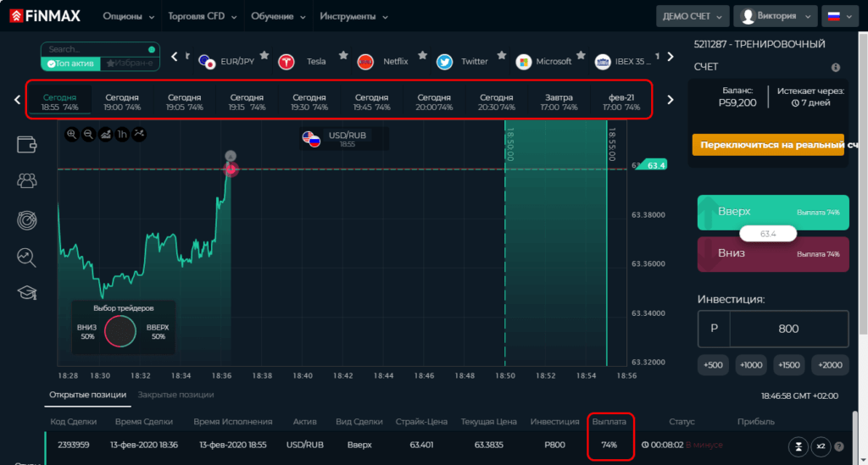
Task: Expand the language flag dropdown
Action: pos(839,16)
